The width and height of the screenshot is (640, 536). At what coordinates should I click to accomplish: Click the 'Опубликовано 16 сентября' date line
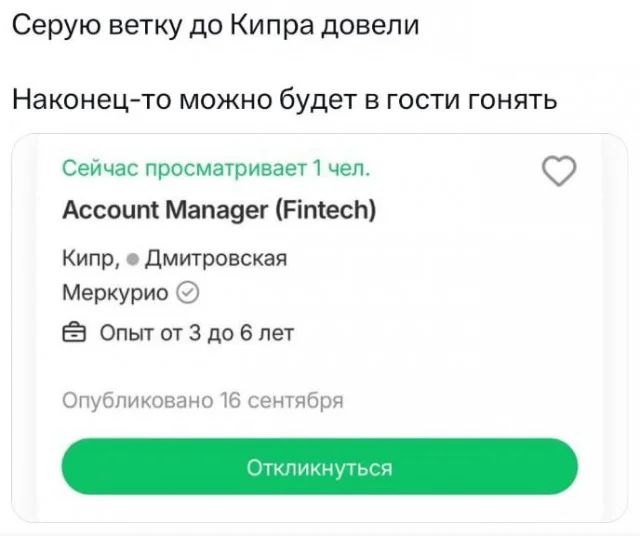coord(203,401)
